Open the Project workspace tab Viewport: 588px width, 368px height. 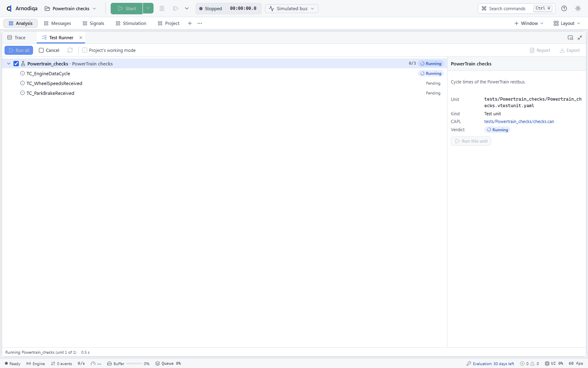click(169, 23)
